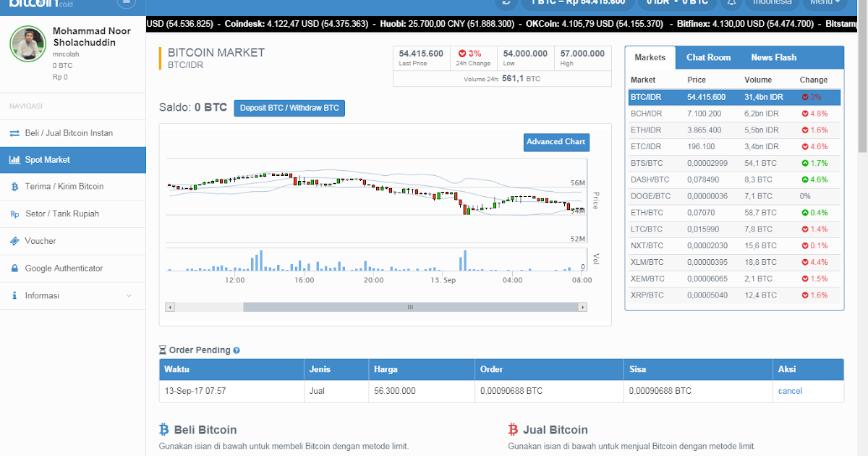Click the chart scrollbar right arrow
The height and width of the screenshot is (456, 868).
pos(582,307)
